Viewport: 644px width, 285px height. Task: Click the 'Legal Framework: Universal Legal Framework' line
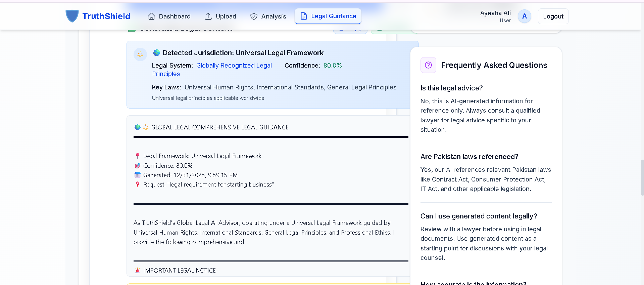click(x=202, y=156)
